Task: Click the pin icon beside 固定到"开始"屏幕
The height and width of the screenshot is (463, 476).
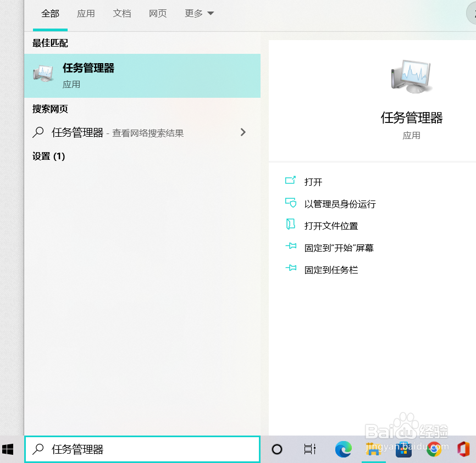Action: [x=291, y=246]
